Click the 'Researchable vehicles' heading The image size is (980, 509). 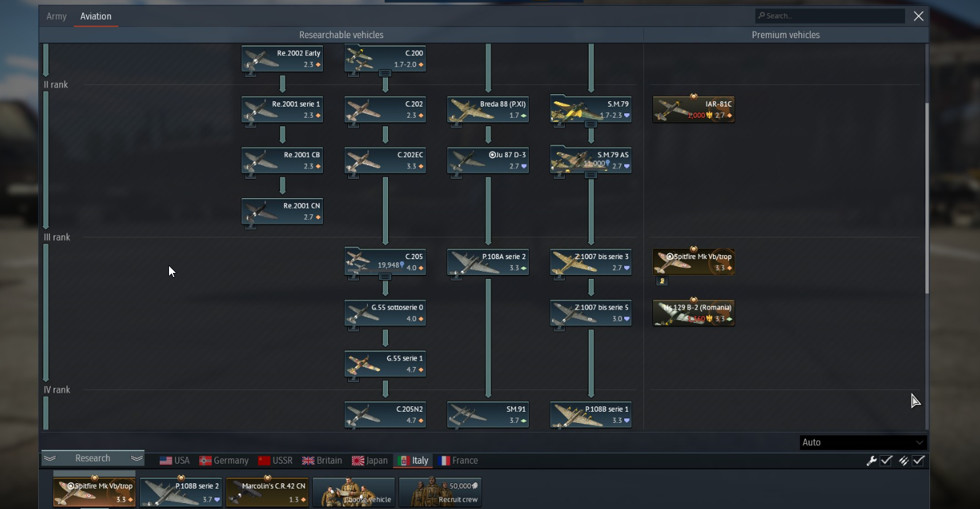point(341,35)
